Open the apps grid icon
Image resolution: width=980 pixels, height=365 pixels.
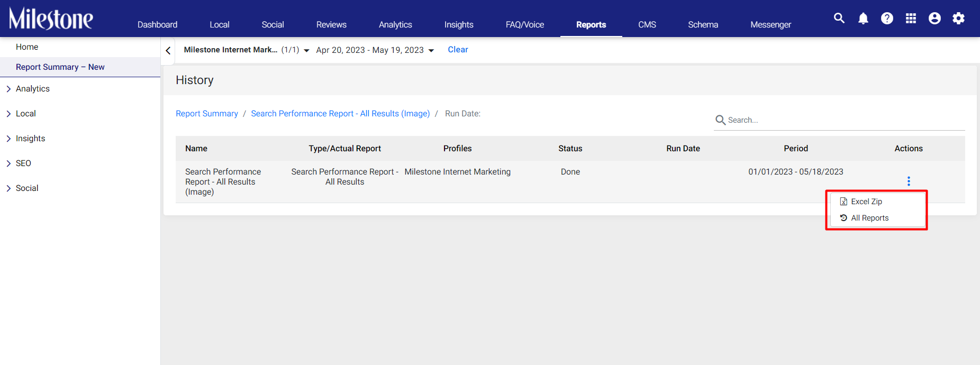point(911,19)
